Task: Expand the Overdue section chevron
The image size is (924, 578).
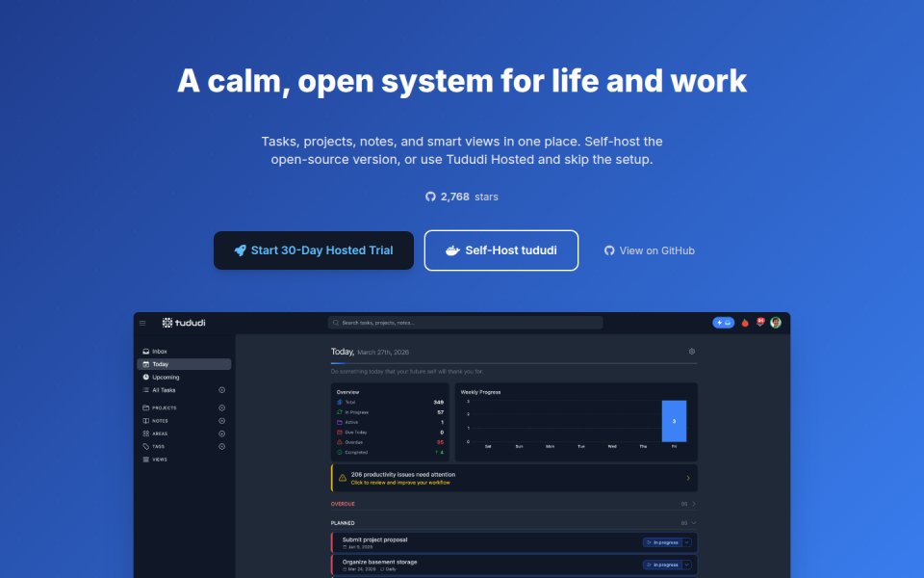Action: pos(694,504)
